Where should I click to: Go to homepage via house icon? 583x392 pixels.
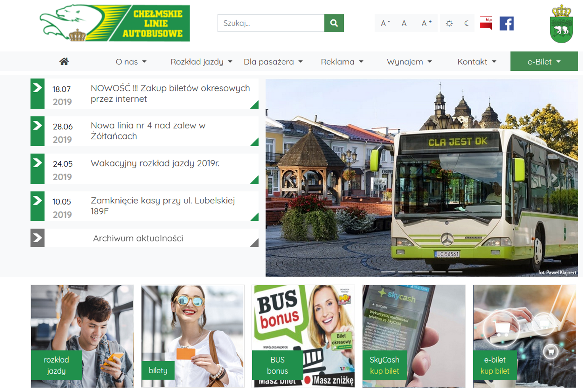[x=64, y=62]
